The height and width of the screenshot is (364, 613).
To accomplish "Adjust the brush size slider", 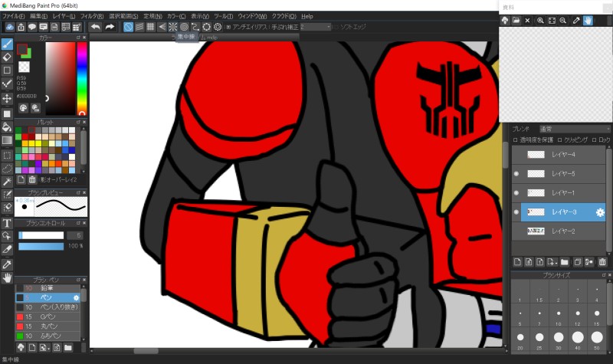I will [x=41, y=235].
